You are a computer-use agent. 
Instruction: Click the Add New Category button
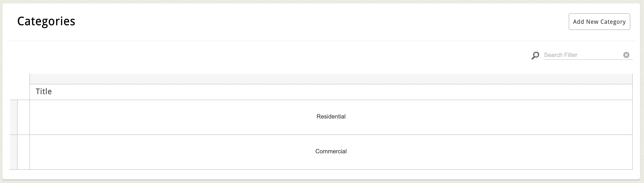click(x=599, y=22)
